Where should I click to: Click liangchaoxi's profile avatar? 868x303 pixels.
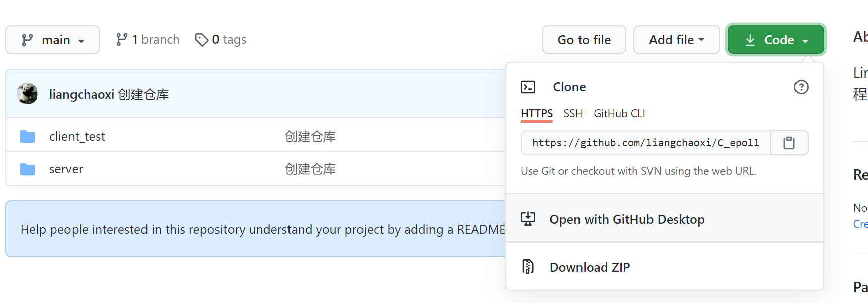28,93
